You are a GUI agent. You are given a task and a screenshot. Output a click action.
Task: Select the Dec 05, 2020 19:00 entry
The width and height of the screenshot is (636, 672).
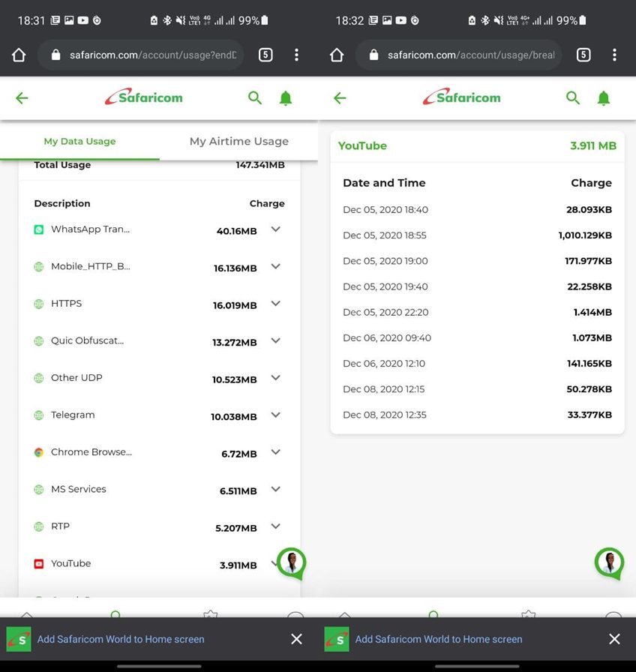(x=477, y=261)
